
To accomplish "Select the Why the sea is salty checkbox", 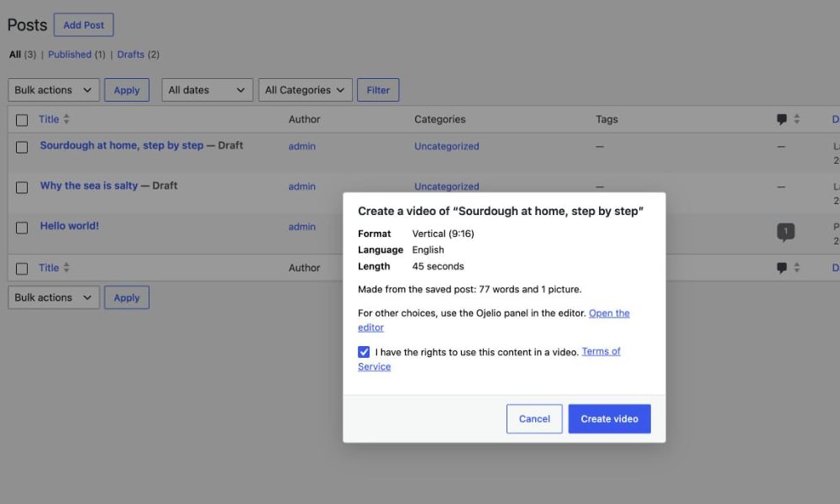I will click(22, 187).
